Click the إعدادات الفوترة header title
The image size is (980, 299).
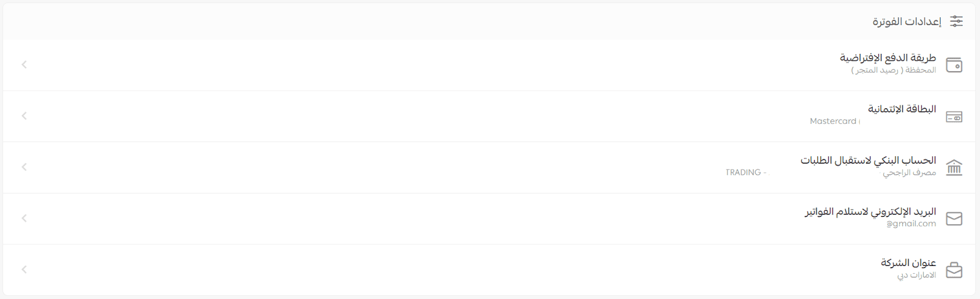[x=907, y=21]
